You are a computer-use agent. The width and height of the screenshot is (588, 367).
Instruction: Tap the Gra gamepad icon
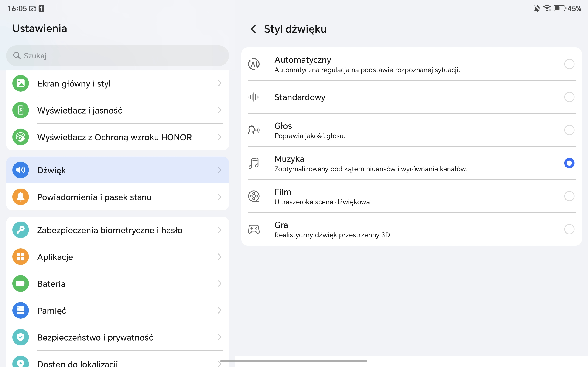[254, 229]
